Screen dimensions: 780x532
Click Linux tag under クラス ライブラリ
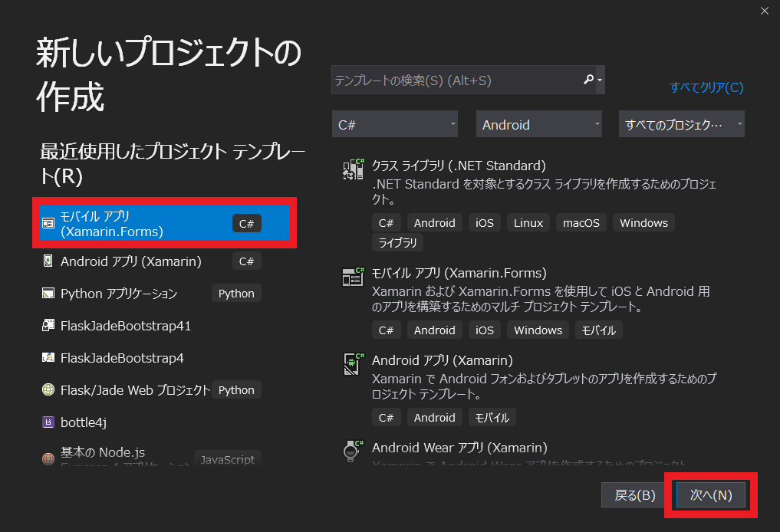[528, 223]
